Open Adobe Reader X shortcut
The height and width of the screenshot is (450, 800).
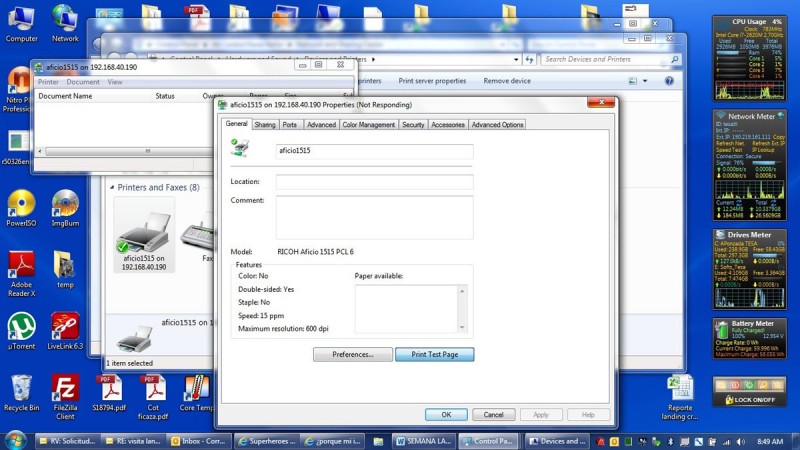point(21,274)
